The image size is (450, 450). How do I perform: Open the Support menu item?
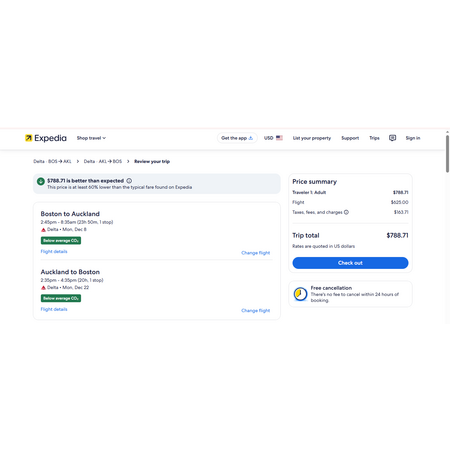tap(350, 138)
